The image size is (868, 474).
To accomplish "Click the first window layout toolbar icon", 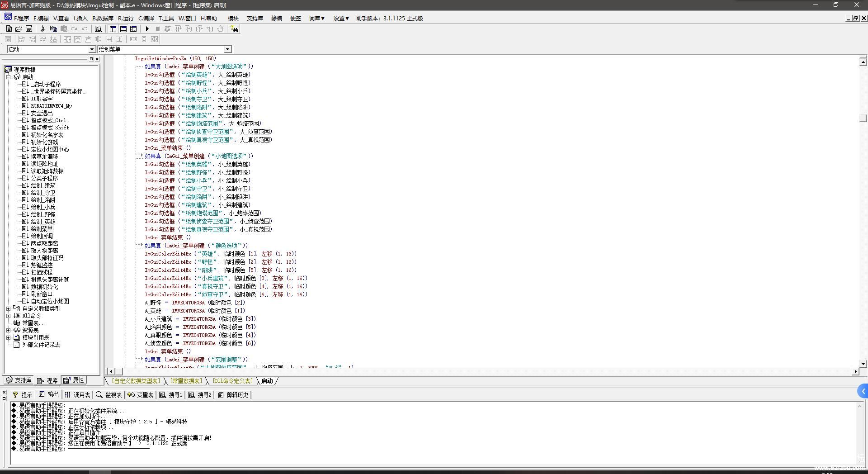I will 113,28.
